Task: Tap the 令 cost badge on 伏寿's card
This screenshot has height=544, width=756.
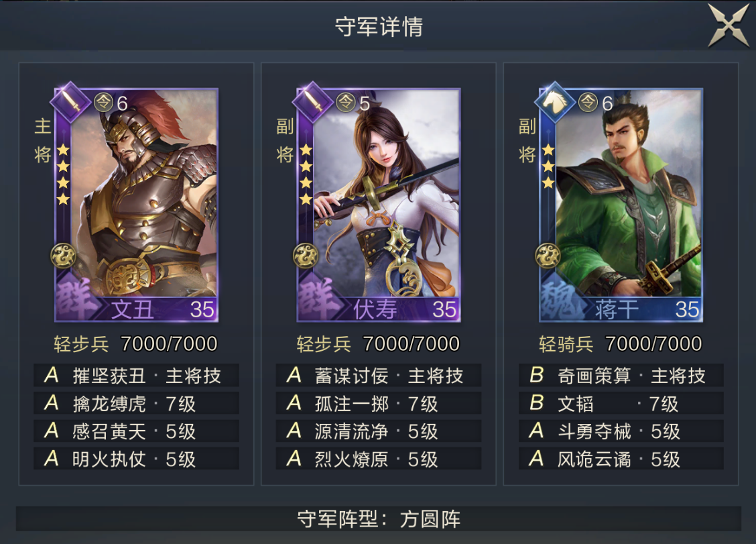Action: click(346, 103)
